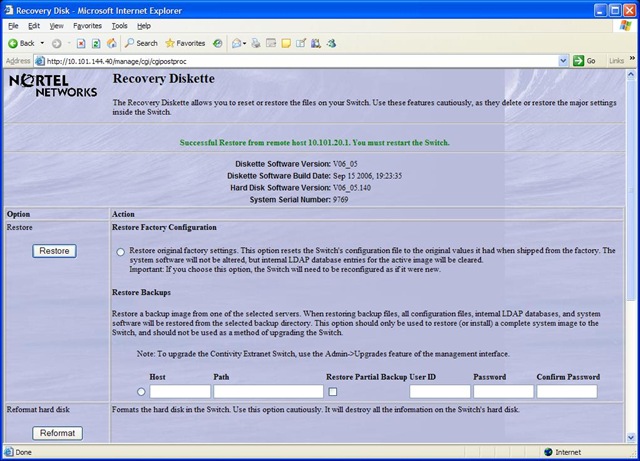Click the Reformat button
Screen dimensions: 640x461
(x=57, y=433)
